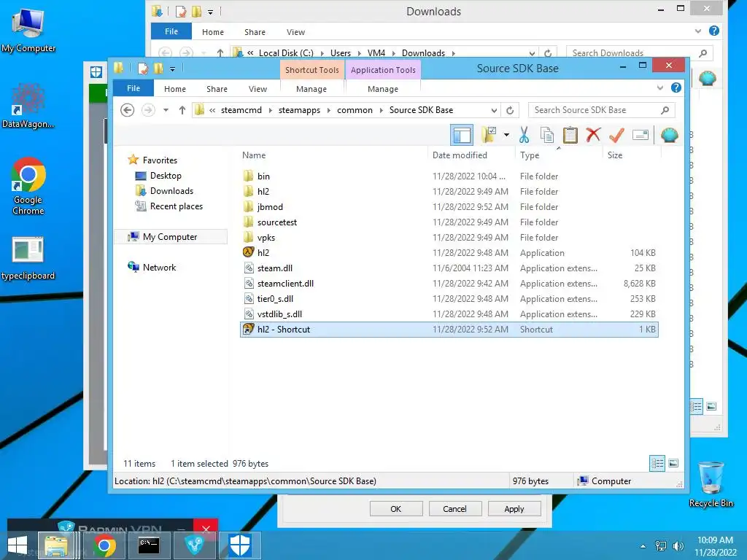
Task: Click the volume speaker tray icon
Action: click(x=678, y=546)
